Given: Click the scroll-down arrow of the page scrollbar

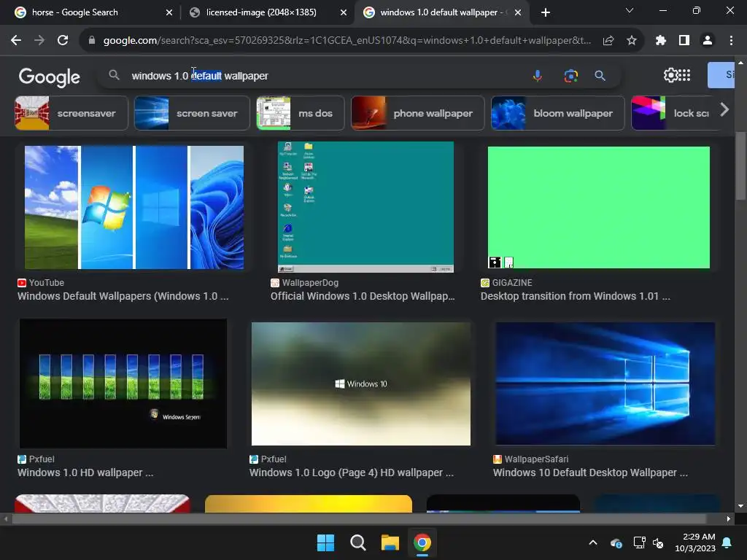Looking at the screenshot, I should point(740,506).
